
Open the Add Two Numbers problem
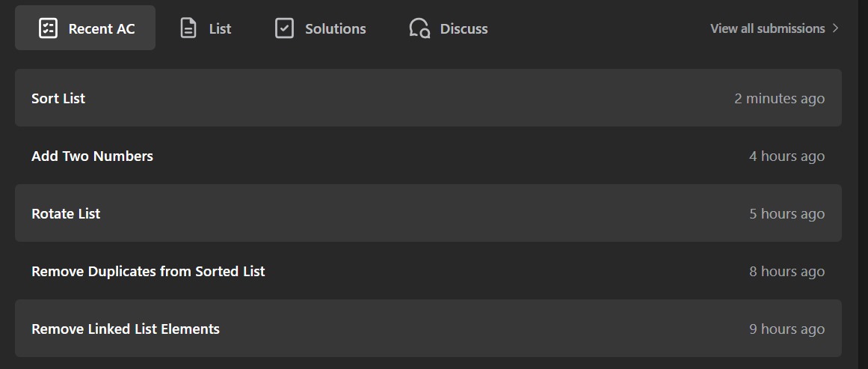coord(428,156)
